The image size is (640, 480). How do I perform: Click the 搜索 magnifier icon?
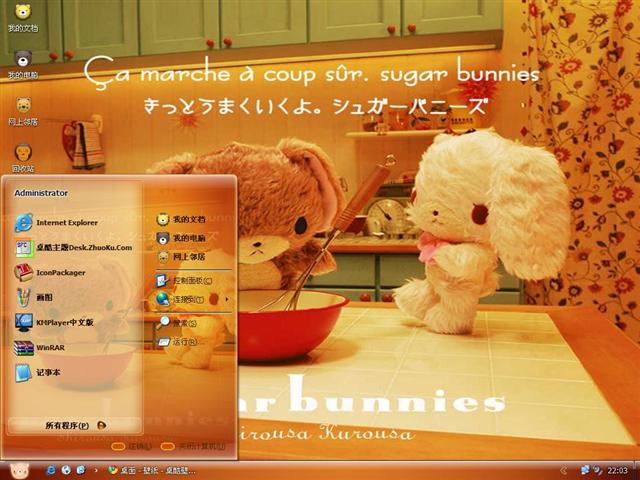(163, 323)
